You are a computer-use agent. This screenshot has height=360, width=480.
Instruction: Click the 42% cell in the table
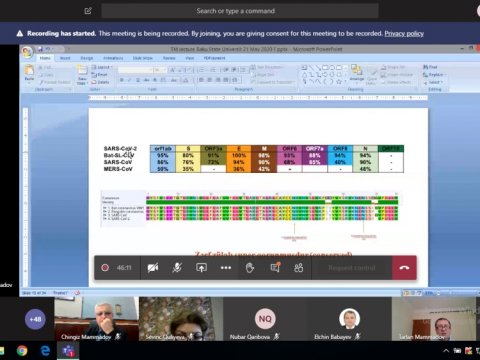[264, 169]
